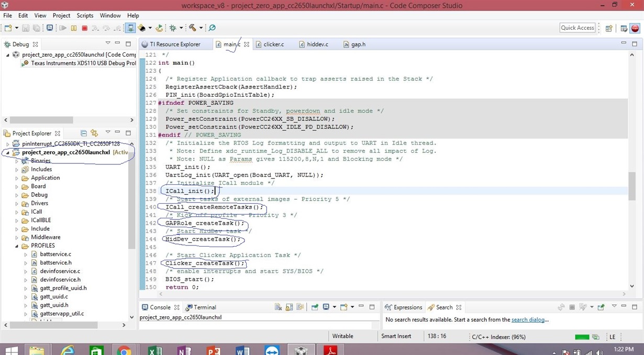Click the Build hammer icon
644x355 pixels.
tap(192, 28)
